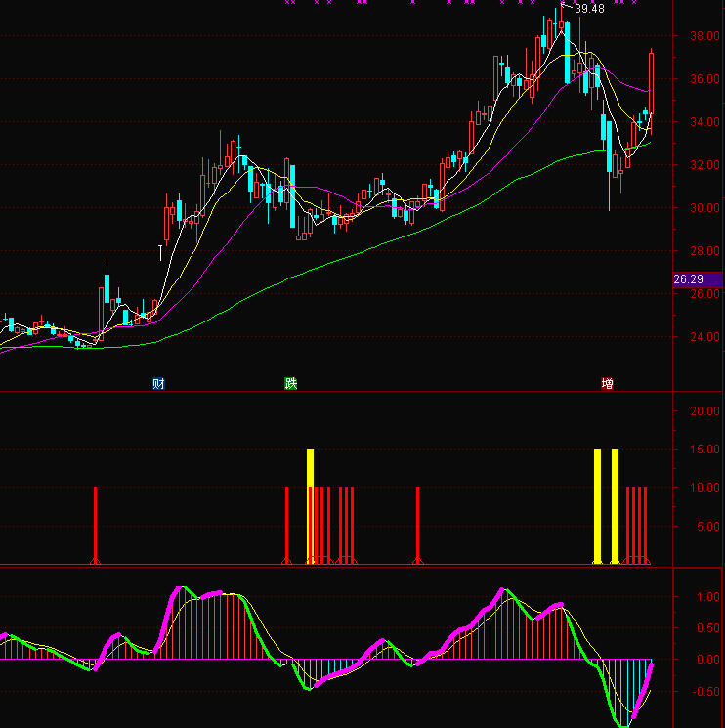Select the 28.00 price axis label
This screenshot has height=728, width=725.
coord(704,251)
